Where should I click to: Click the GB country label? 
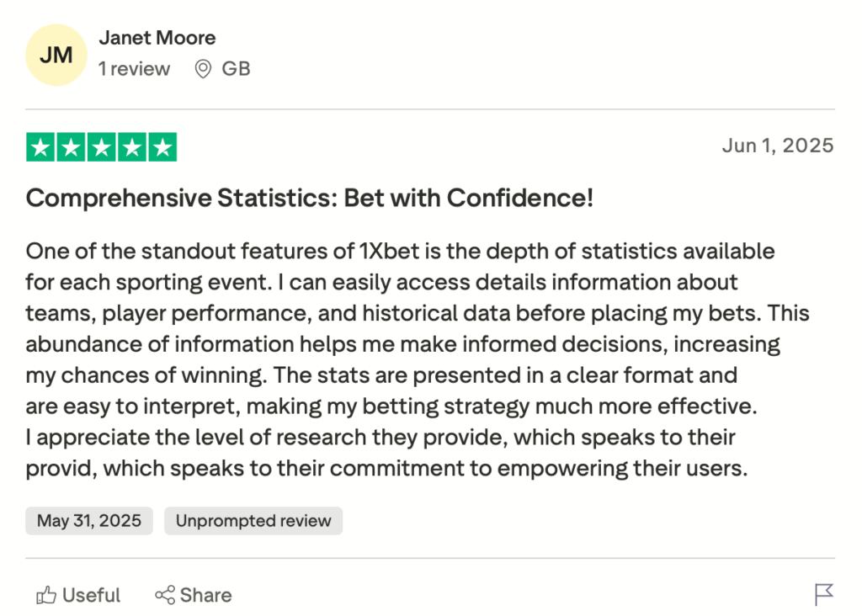(x=237, y=69)
